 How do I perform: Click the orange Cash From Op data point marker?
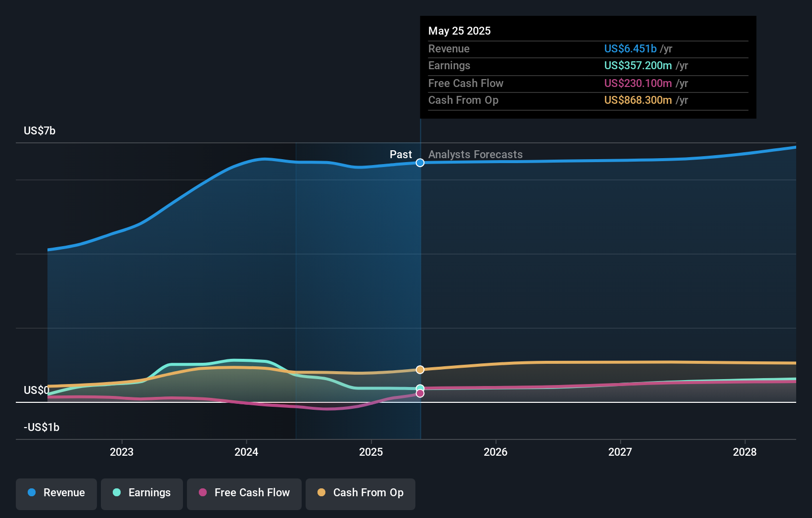tap(420, 370)
